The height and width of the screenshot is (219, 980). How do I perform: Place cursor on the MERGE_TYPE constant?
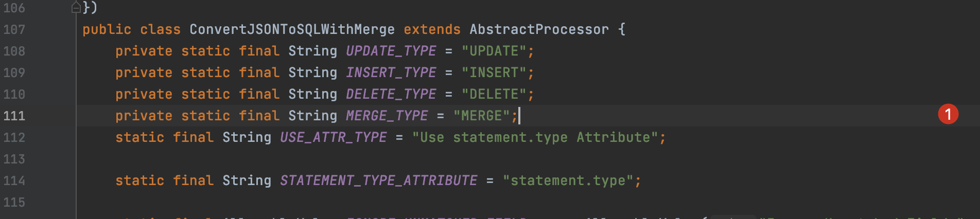(x=387, y=116)
